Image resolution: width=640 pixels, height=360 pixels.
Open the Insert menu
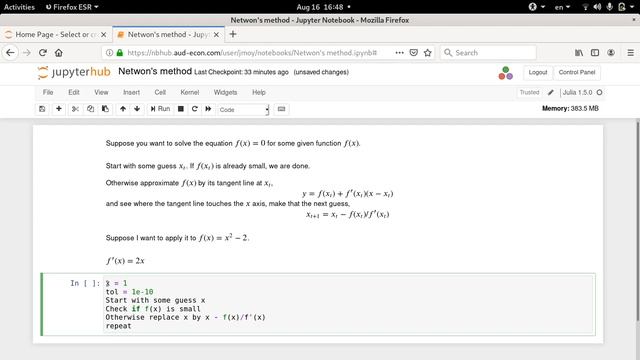point(131,92)
